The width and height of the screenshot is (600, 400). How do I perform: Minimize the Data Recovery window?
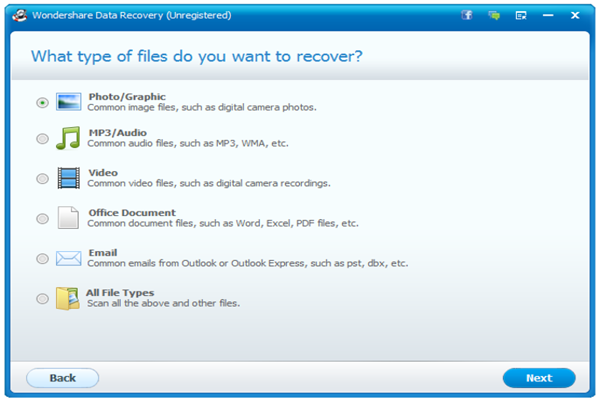point(548,15)
